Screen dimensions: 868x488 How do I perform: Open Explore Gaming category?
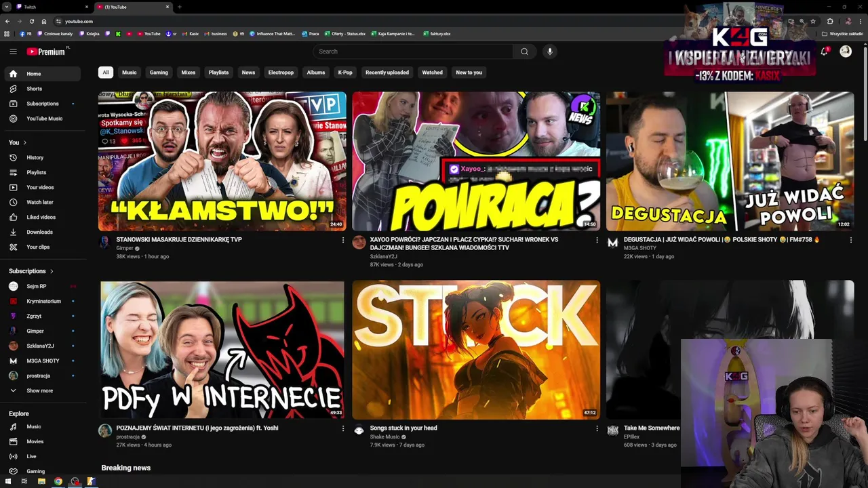(x=43, y=471)
